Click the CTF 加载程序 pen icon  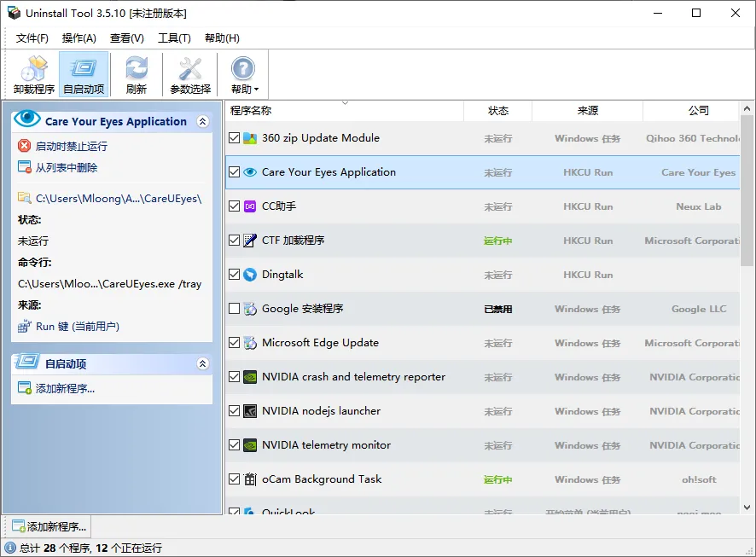250,240
